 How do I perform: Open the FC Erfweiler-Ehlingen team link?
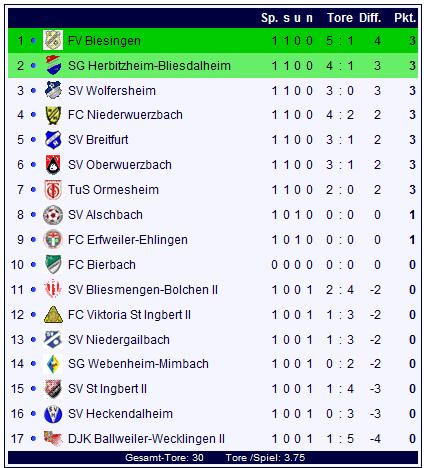click(128, 240)
